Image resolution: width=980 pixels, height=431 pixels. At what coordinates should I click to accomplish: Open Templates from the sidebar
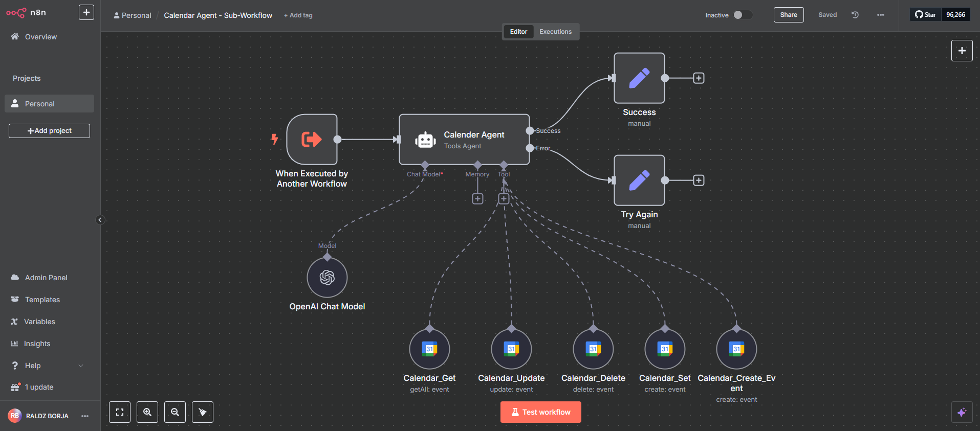tap(42, 300)
